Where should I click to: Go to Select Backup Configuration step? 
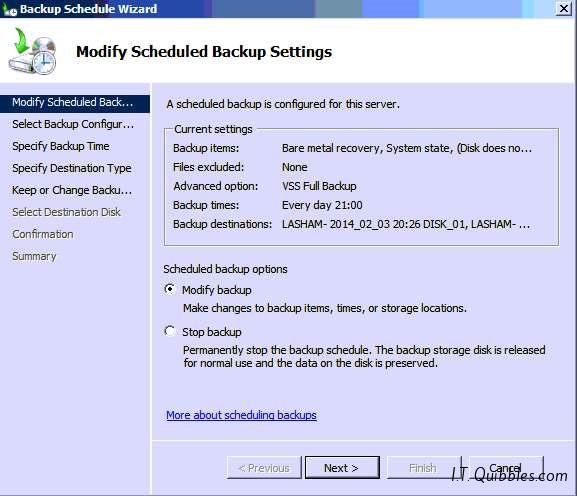73,124
